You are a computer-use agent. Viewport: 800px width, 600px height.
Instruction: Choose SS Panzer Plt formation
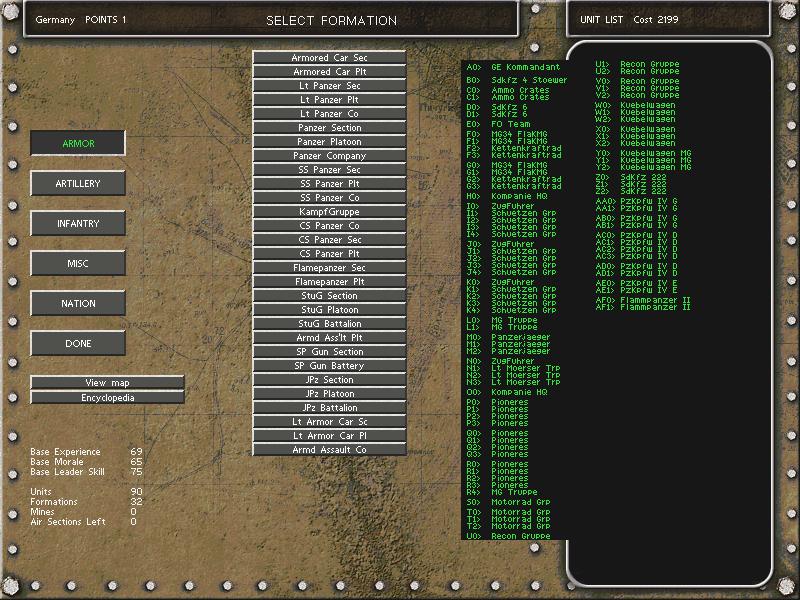[x=329, y=184]
